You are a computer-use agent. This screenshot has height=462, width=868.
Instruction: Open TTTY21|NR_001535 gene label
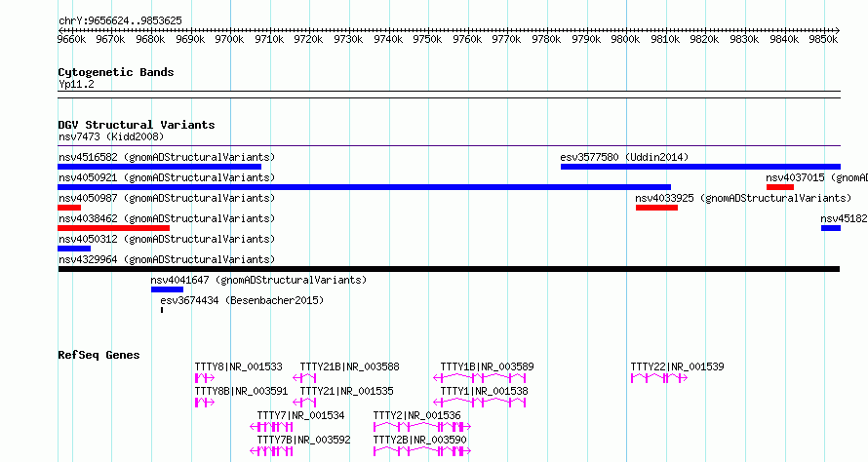pos(346,391)
